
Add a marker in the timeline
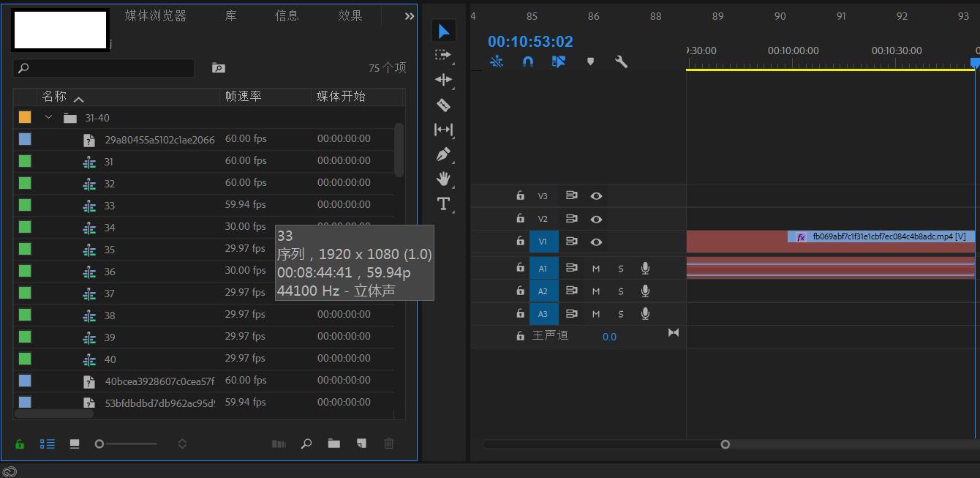[590, 61]
